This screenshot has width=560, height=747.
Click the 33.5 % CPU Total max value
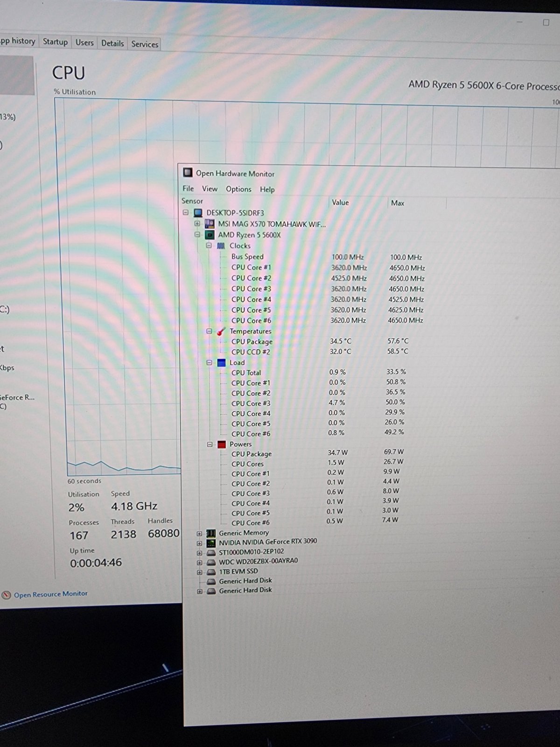(396, 372)
